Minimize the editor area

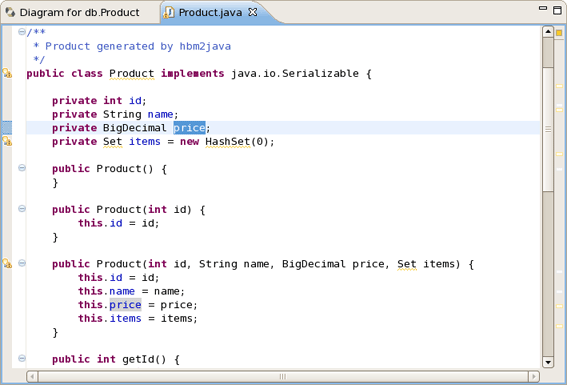click(x=543, y=8)
